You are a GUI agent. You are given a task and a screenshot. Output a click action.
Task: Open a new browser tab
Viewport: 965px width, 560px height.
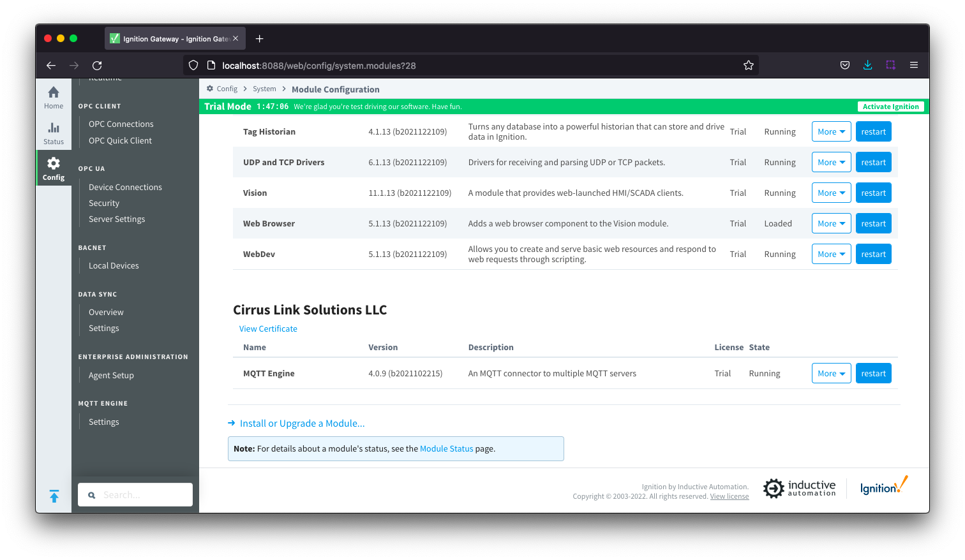(x=259, y=39)
